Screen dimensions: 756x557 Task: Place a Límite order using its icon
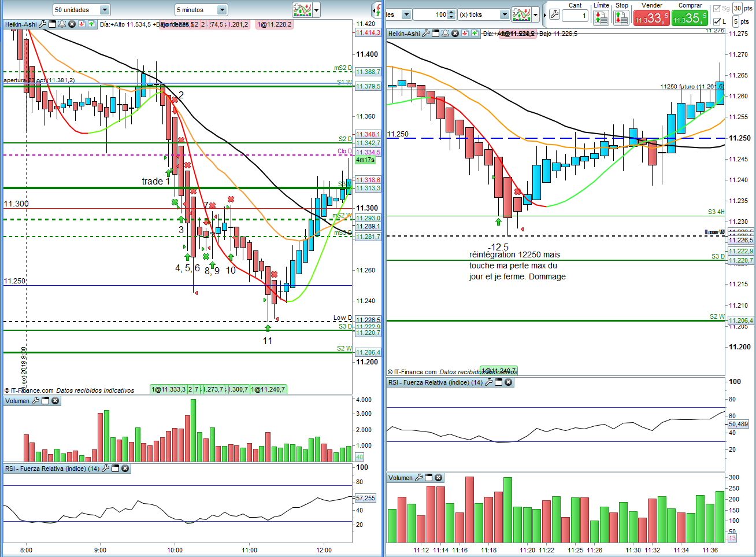coord(601,18)
